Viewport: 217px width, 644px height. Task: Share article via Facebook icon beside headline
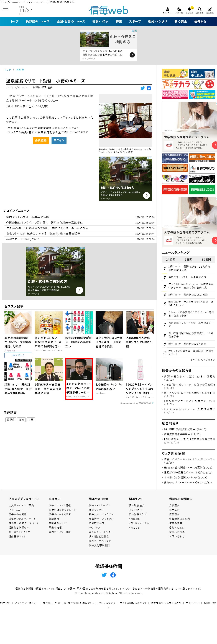point(149,88)
